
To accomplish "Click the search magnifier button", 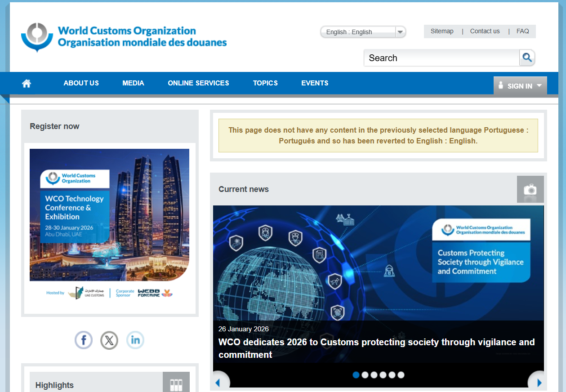I will pos(527,58).
